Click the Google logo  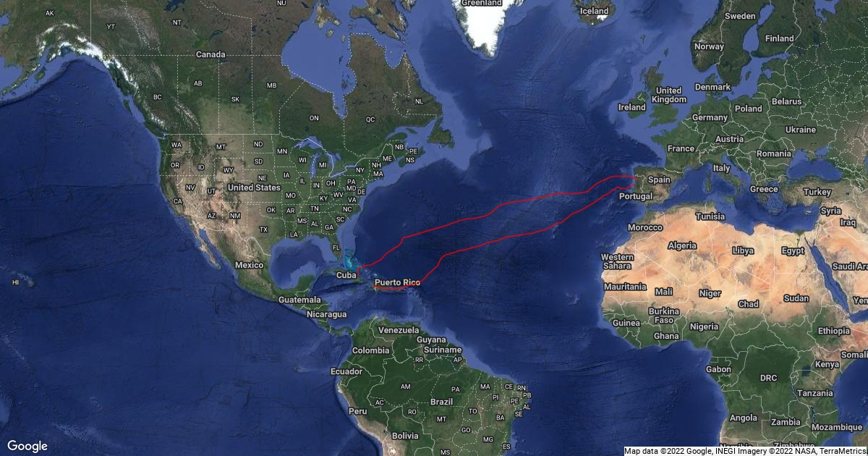point(27,446)
